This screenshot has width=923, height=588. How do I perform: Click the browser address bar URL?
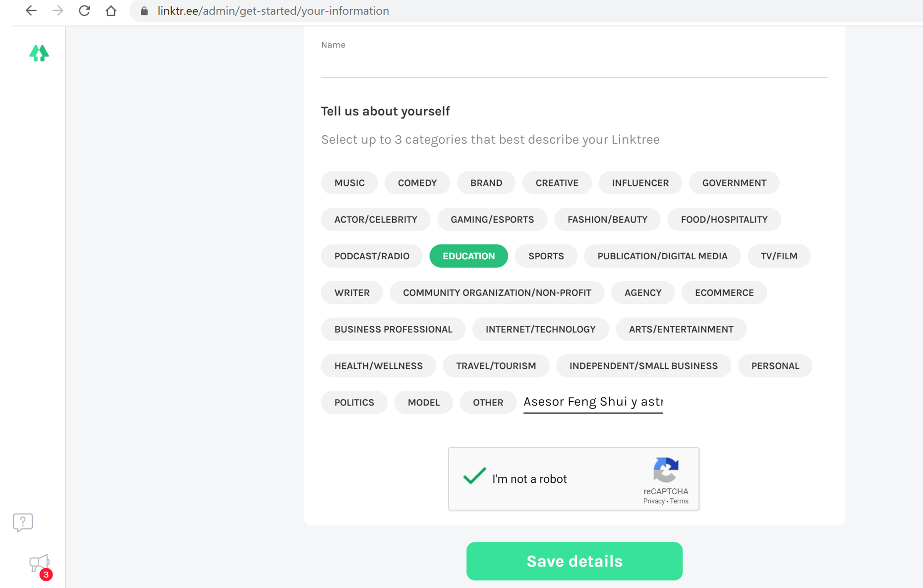273,11
